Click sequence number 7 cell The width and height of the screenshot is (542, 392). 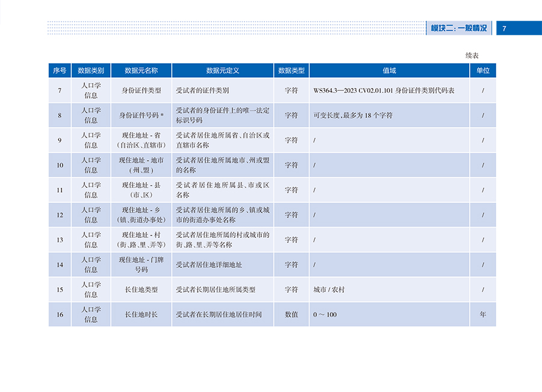pos(60,90)
